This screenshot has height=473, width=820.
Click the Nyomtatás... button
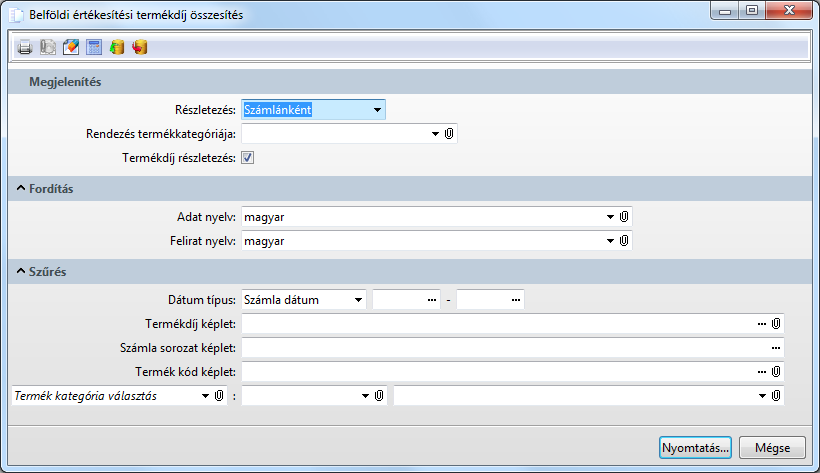click(x=696, y=447)
